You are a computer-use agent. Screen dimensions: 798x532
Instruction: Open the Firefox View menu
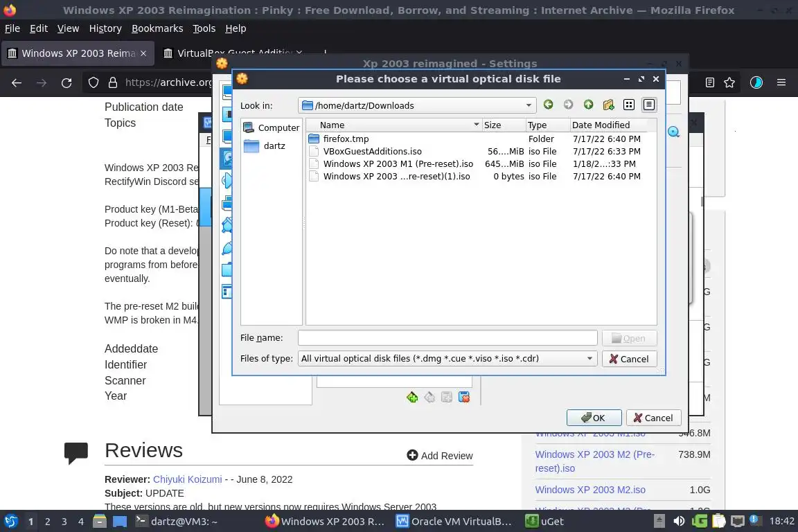[x=68, y=28]
